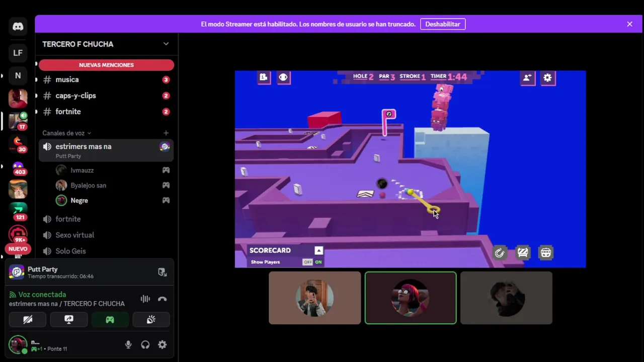
Task: Click the skip hole barrier icon
Action: tap(523, 252)
